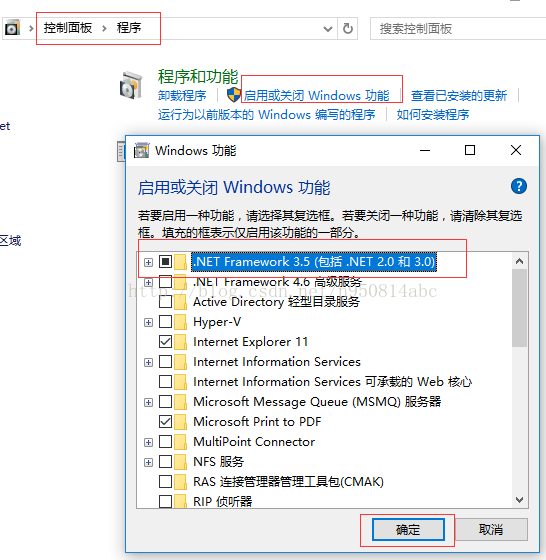The image size is (546, 560).
Task: Enable Microsoft Message Queue (MSMQ) 服务器 checkbox
Action: point(165,401)
